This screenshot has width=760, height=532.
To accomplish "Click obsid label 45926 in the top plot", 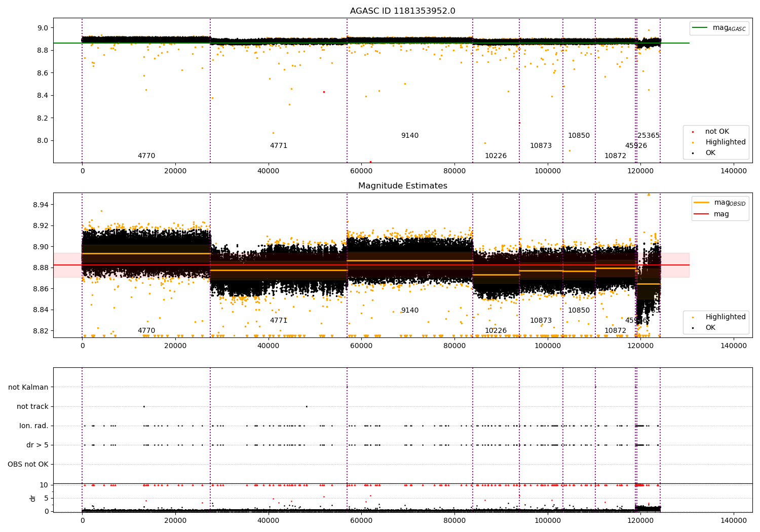I will pyautogui.click(x=636, y=146).
